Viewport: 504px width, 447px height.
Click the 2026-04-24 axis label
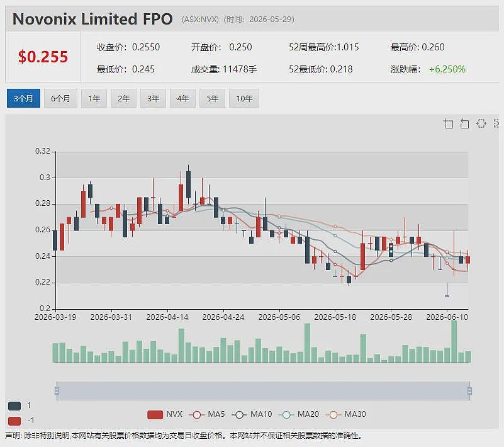pos(223,317)
